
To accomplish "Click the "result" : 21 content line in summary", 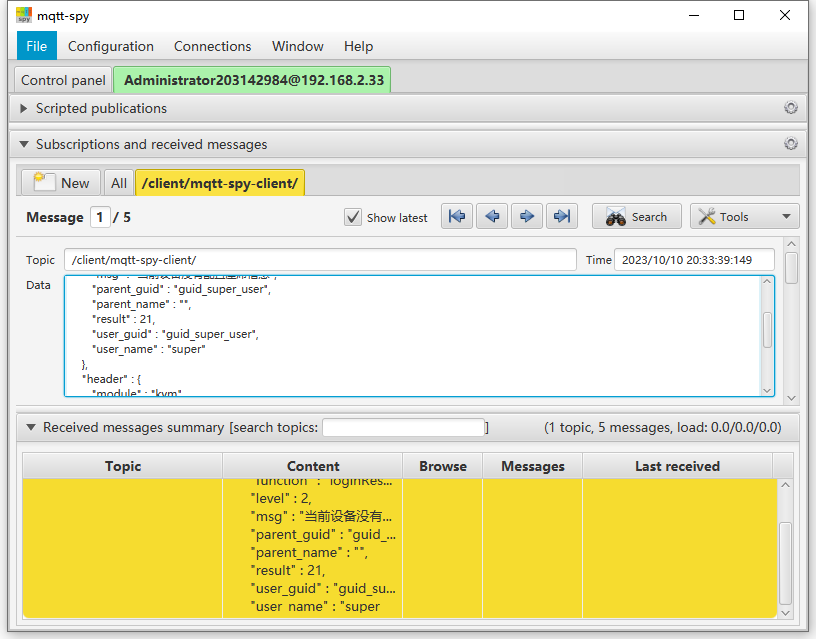I will [288, 570].
